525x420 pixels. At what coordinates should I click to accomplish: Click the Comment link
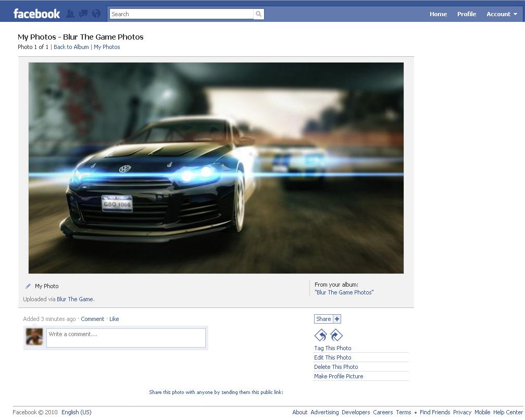pyautogui.click(x=92, y=319)
